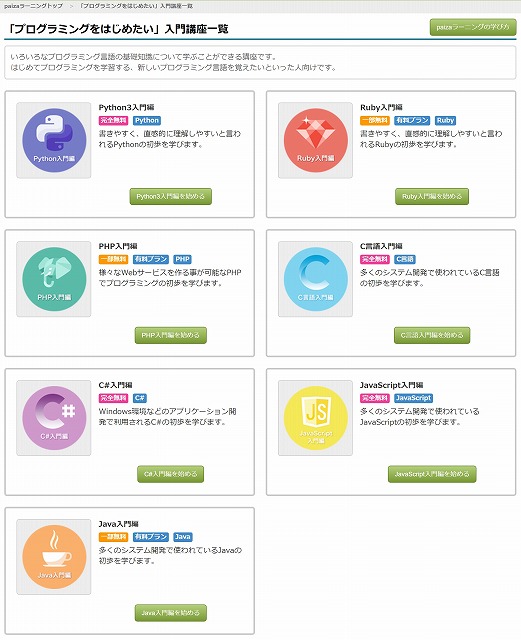Open the C言語入門編 blue C icon
Screen dimensions: 521x640
[315, 279]
